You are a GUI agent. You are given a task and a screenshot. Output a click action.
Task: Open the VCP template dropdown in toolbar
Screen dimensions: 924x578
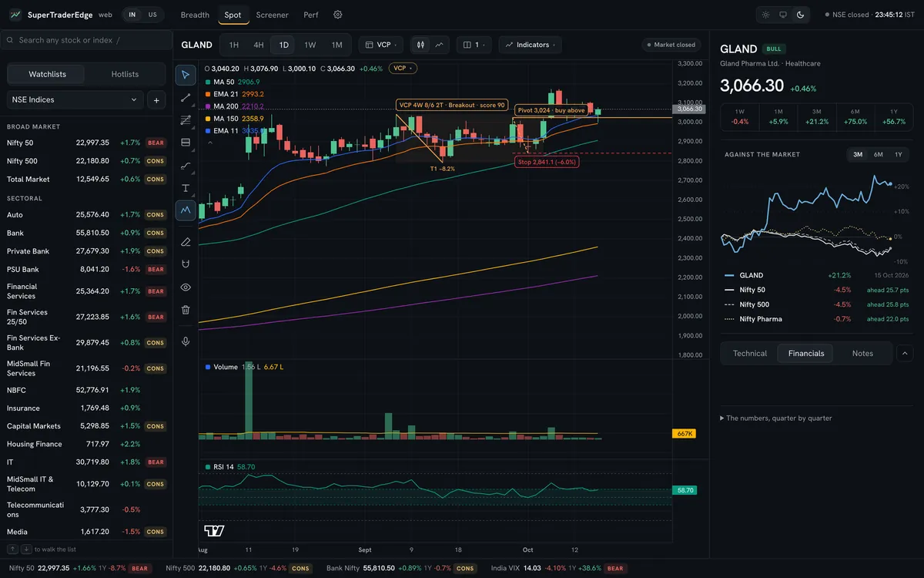[x=382, y=45]
